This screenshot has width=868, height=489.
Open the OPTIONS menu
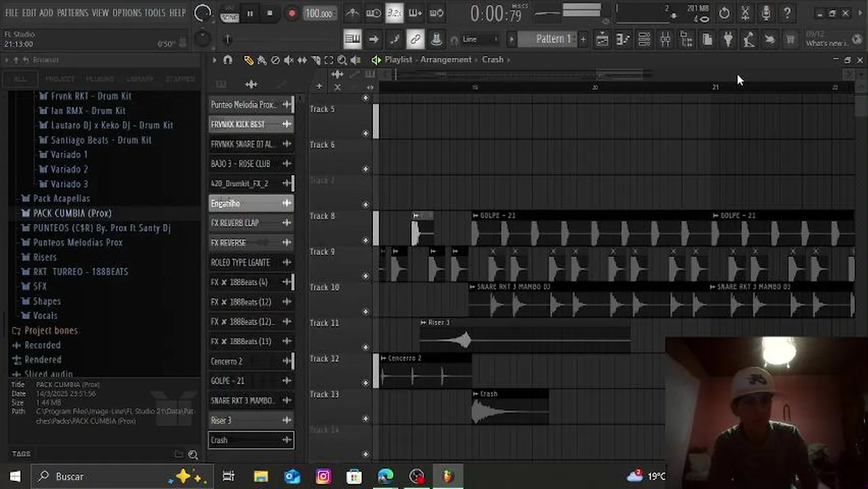pyautogui.click(x=126, y=13)
